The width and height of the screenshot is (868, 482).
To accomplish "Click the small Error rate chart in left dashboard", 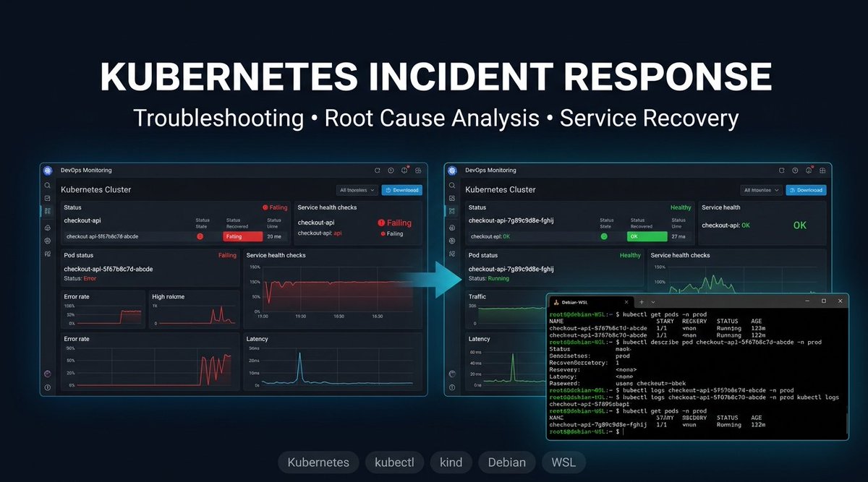I will [103, 309].
